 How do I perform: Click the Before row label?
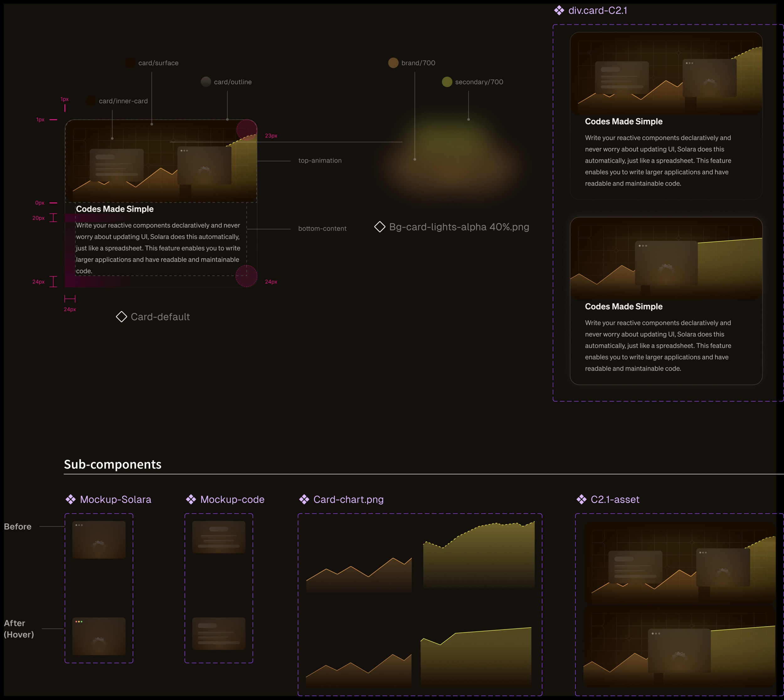(x=18, y=527)
